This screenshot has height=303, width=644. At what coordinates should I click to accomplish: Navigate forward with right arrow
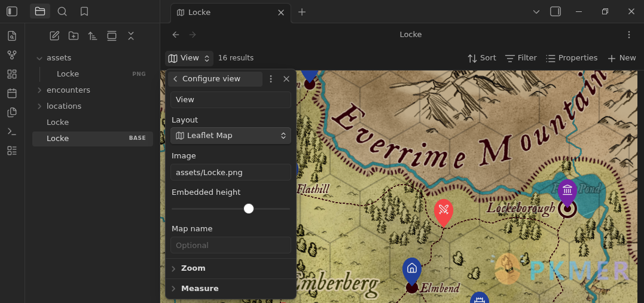click(193, 35)
